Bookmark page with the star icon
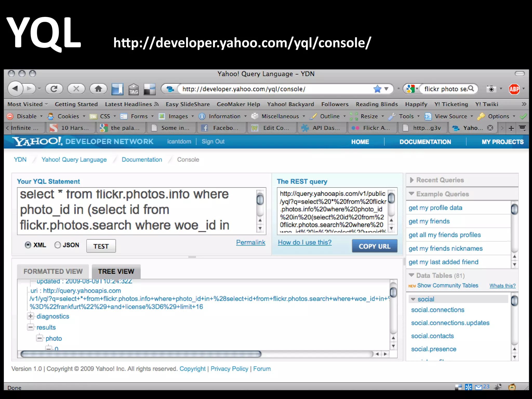532x399 pixels. 377,89
